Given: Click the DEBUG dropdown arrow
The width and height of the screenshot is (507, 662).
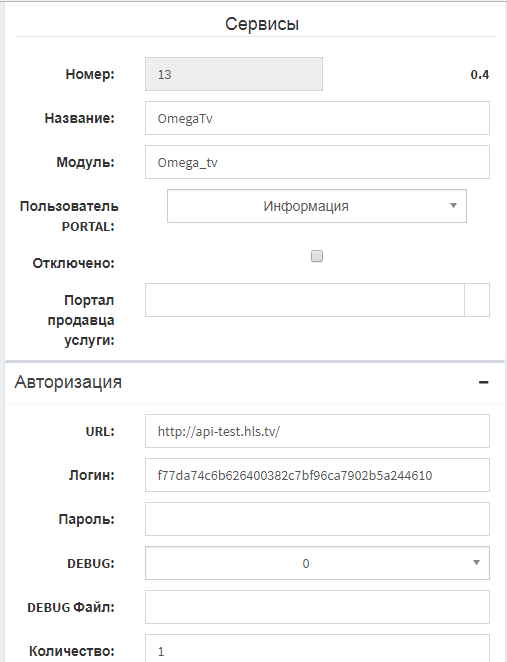Looking at the screenshot, I should [476, 563].
